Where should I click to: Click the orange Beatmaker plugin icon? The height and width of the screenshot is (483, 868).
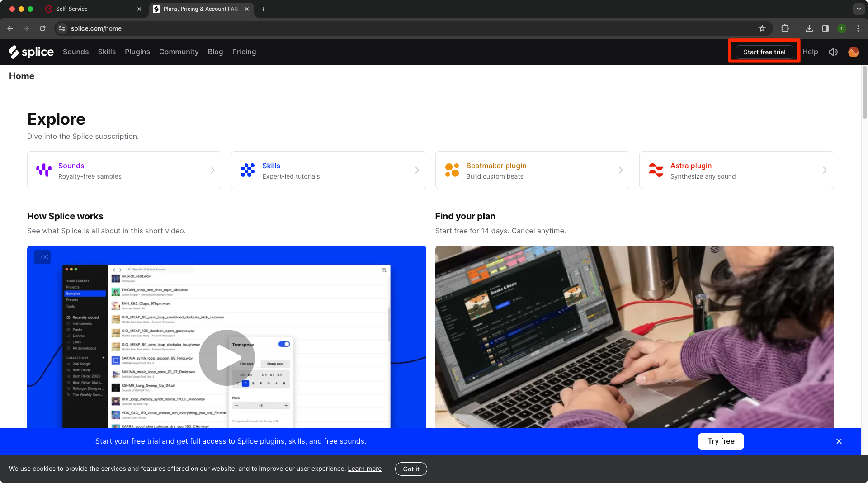click(452, 170)
